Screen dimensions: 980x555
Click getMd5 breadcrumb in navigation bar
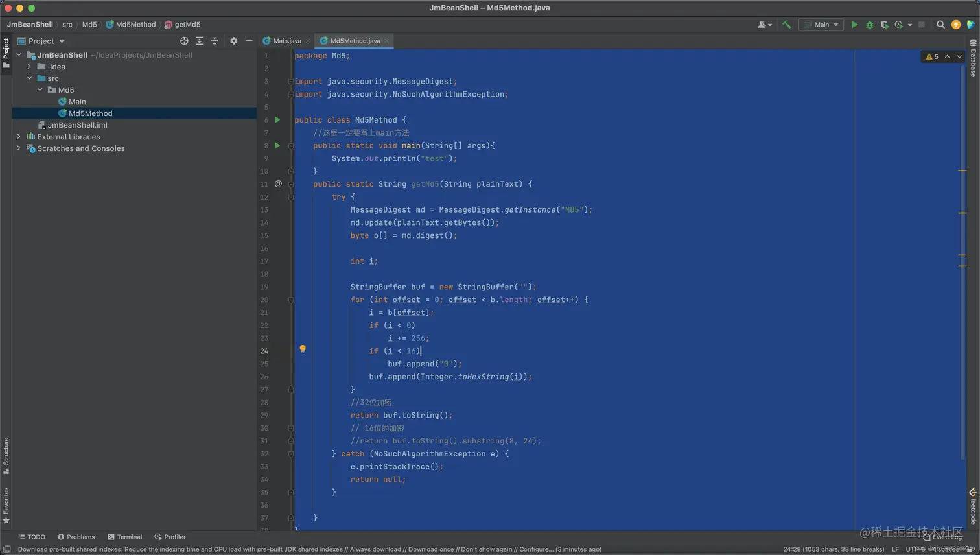point(183,25)
